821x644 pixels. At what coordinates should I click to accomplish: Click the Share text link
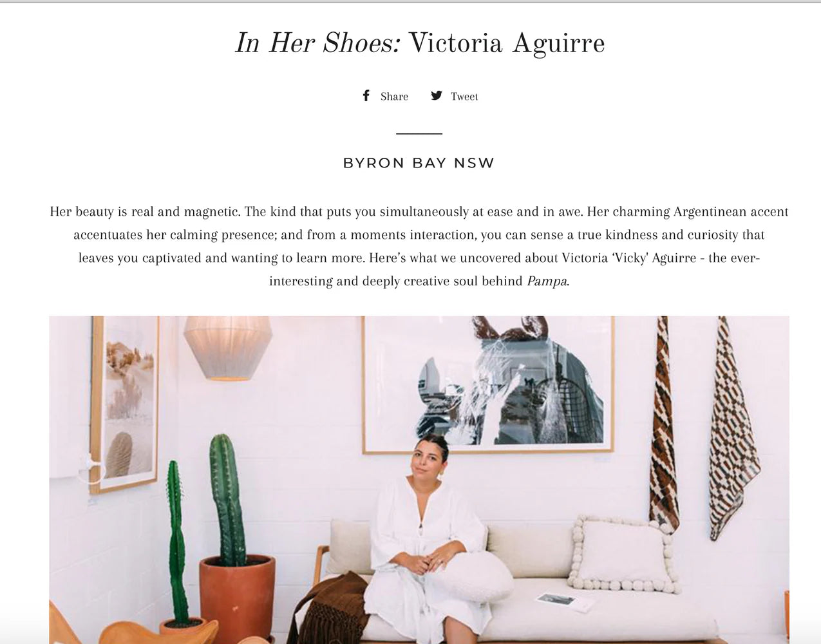(x=394, y=97)
